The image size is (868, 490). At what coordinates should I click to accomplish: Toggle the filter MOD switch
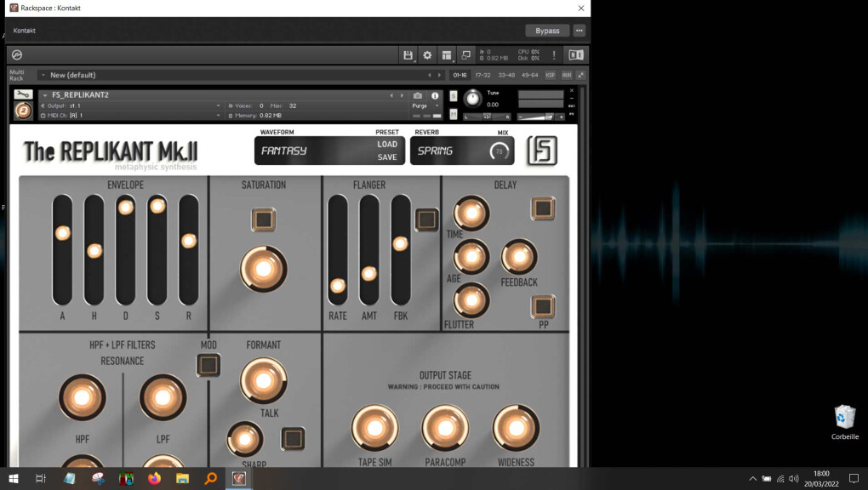[208, 365]
